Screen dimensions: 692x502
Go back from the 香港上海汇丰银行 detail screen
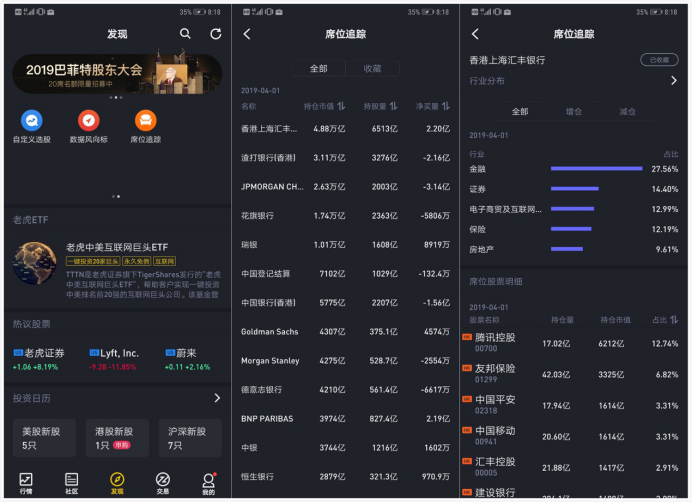coord(475,34)
